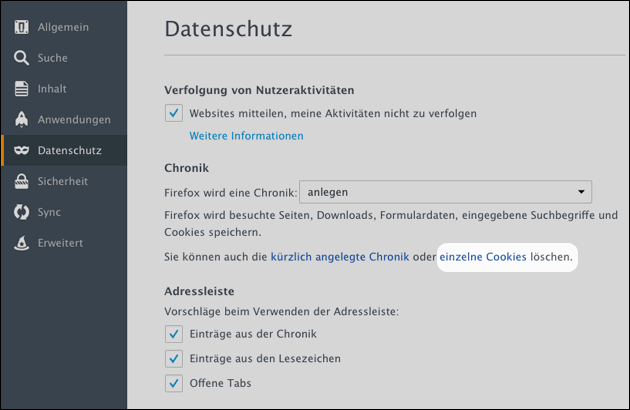630x410 pixels.
Task: Switch to the Erweitert text label in sidebar
Action: (x=60, y=244)
